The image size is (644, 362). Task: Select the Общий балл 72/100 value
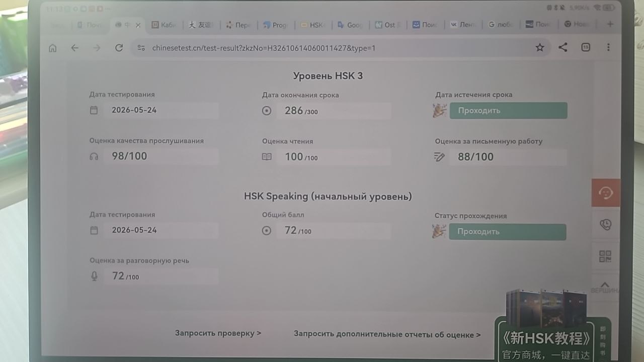tap(298, 231)
